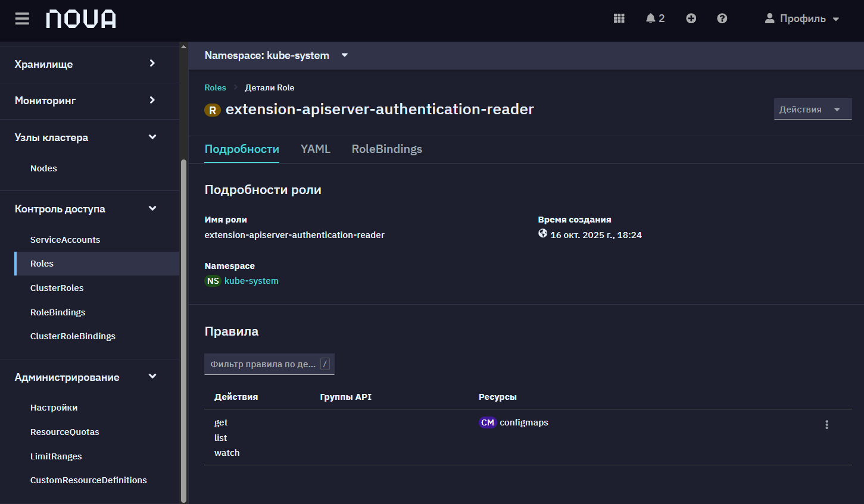Open CustomResourceDefinitions in the sidebar
The width and height of the screenshot is (864, 504).
[x=89, y=480]
